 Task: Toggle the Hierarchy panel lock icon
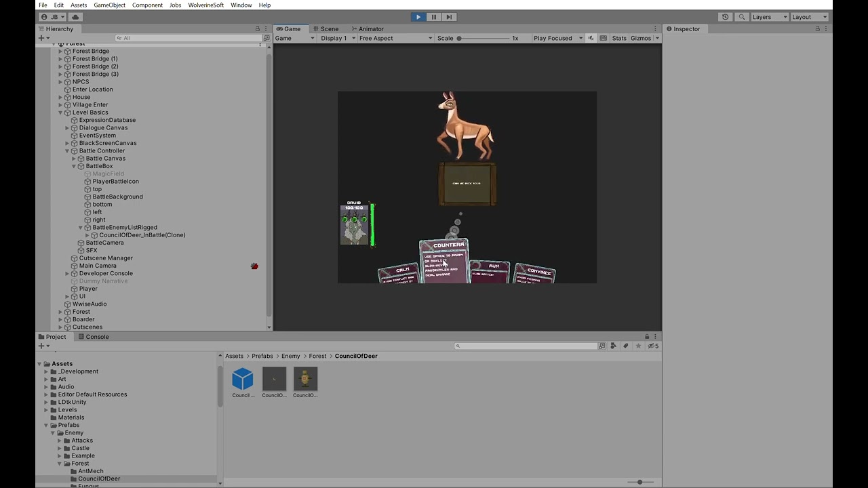(257, 29)
